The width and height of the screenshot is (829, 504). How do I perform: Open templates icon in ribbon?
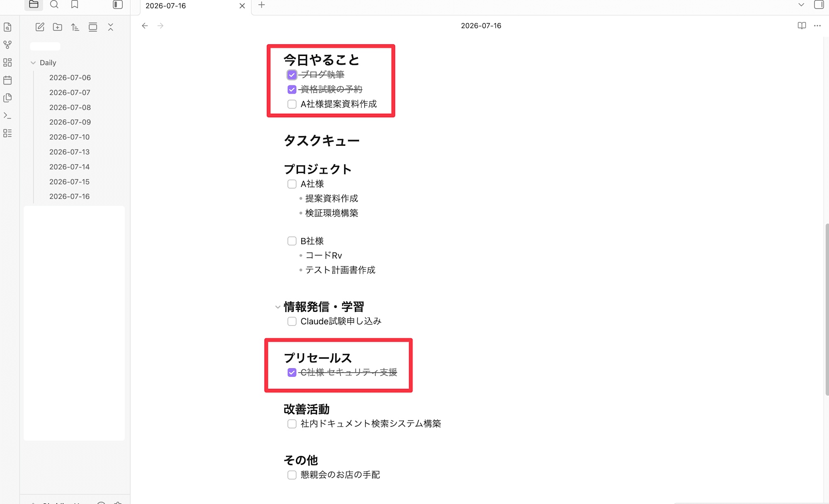pyautogui.click(x=7, y=98)
